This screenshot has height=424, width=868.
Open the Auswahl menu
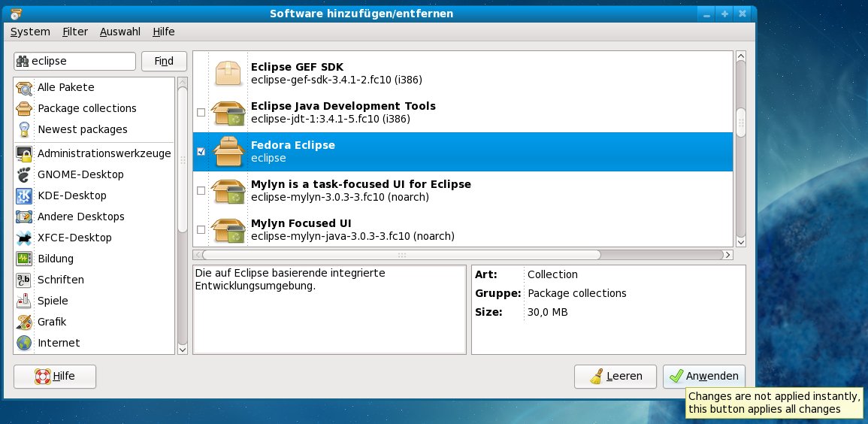click(x=119, y=32)
